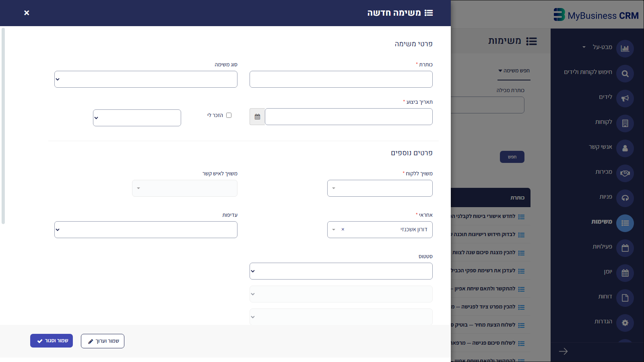
Task: Close the משימה חדשה dialog
Action: (27, 13)
